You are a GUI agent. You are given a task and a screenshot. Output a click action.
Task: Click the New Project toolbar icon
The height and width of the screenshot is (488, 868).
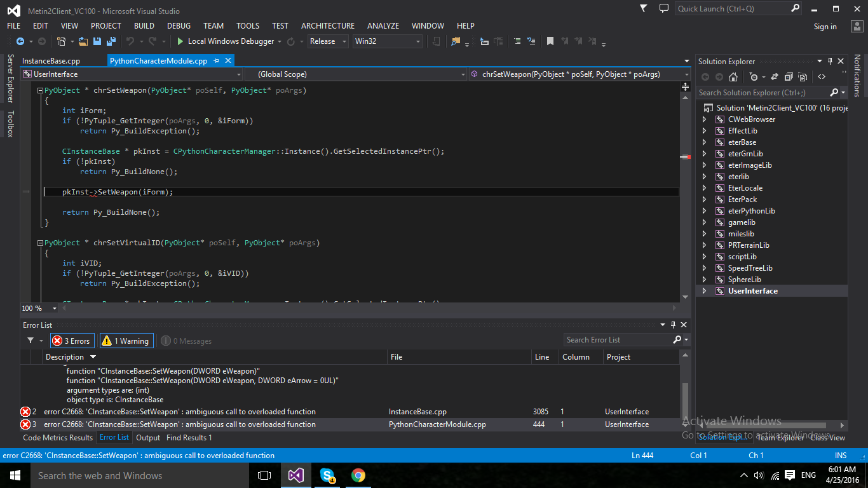62,41
